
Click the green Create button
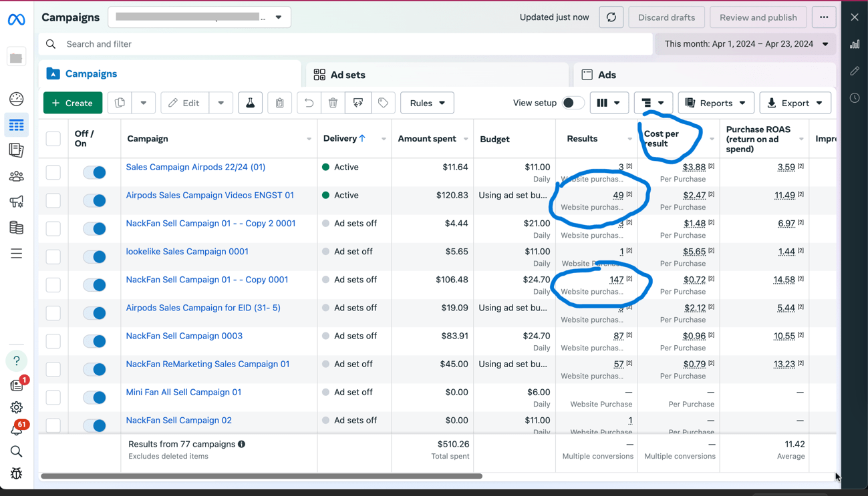coord(73,103)
